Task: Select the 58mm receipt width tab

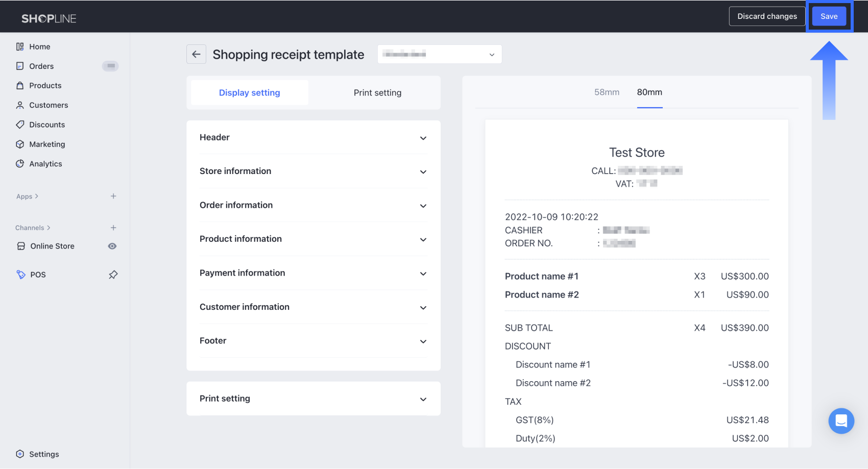Action: click(x=607, y=92)
